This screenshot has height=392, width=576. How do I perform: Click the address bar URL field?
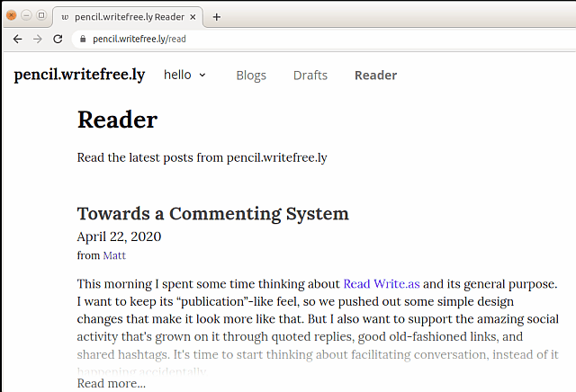coord(323,39)
